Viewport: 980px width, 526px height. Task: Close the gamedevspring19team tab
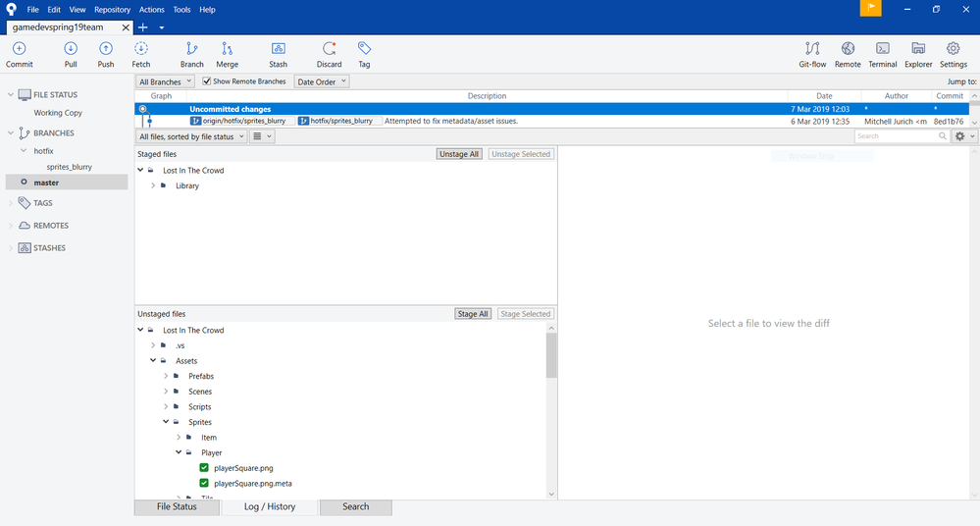point(126,27)
